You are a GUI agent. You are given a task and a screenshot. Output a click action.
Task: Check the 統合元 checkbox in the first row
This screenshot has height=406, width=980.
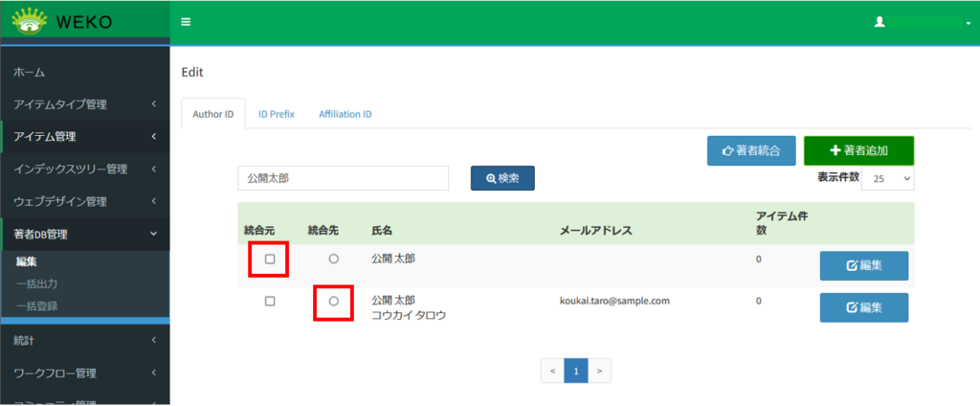pos(270,259)
